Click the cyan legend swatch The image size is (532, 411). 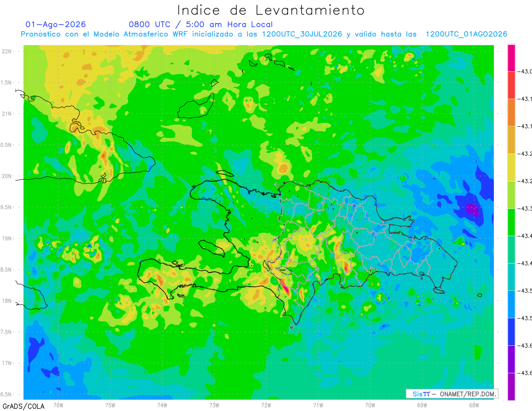click(x=511, y=277)
